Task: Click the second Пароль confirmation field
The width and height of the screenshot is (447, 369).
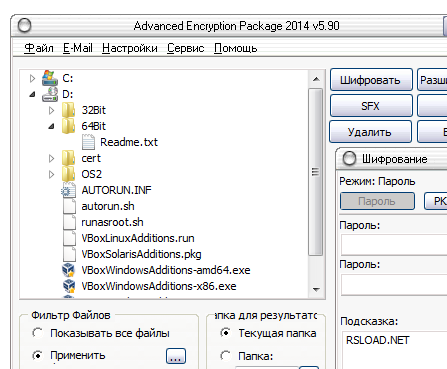Action: 394,285
